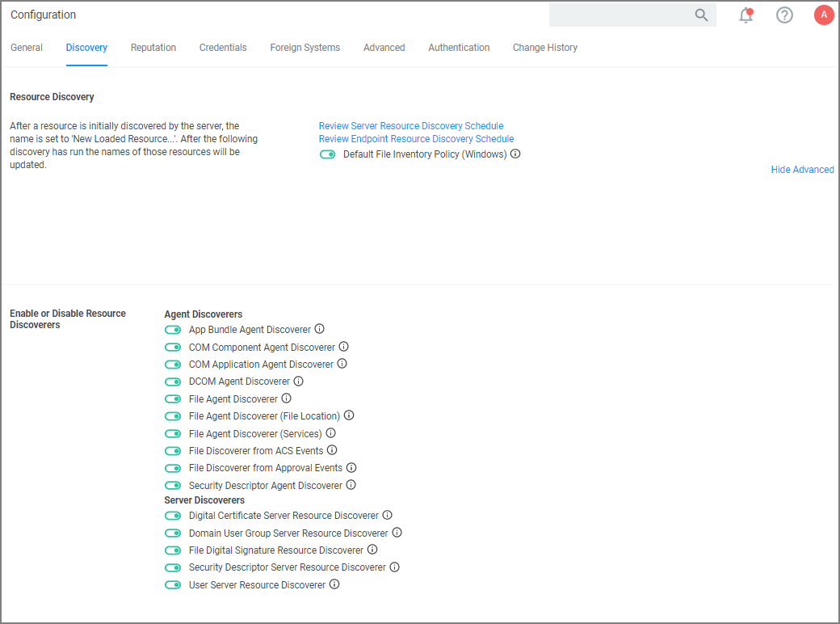Show info for File Agent Discoverer
The image size is (840, 624).
coord(286,398)
